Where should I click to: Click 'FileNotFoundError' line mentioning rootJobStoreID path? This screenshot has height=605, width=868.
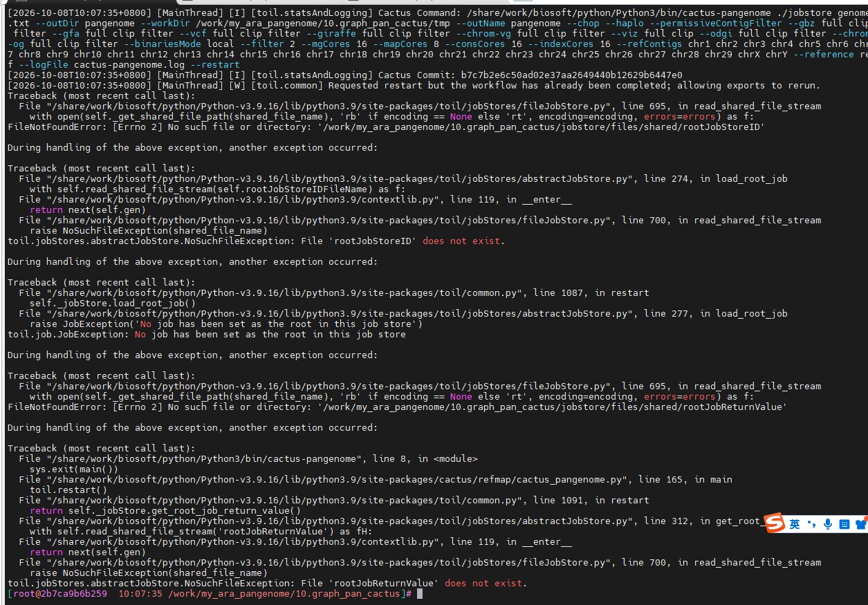pos(387,127)
